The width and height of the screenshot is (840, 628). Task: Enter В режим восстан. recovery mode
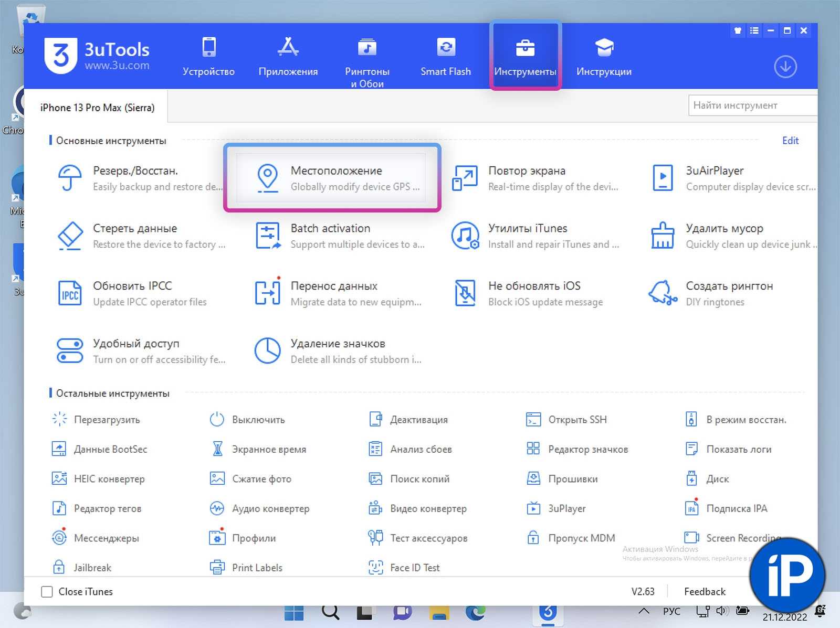[736, 419]
